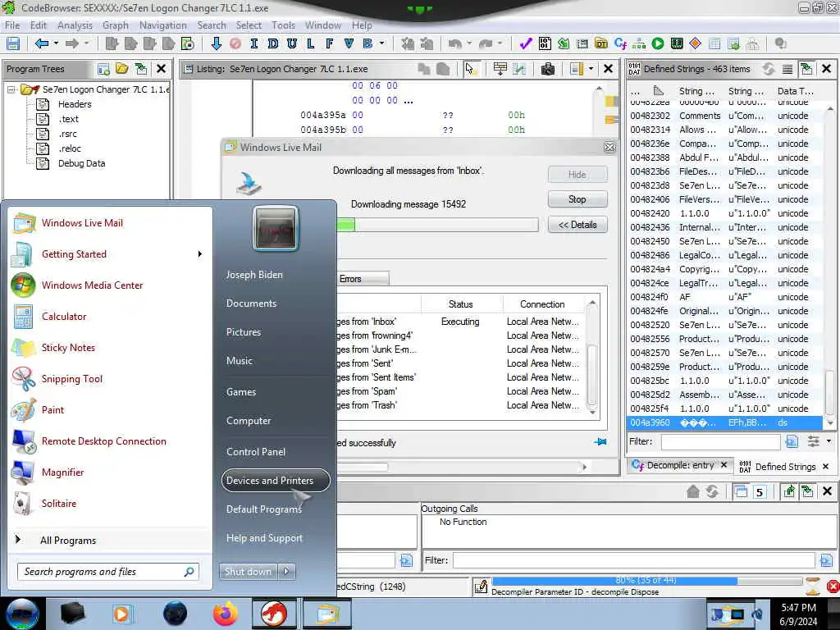This screenshot has height=630, width=840.
Task: Click the Defined Strings Filter input field
Action: click(x=720, y=441)
